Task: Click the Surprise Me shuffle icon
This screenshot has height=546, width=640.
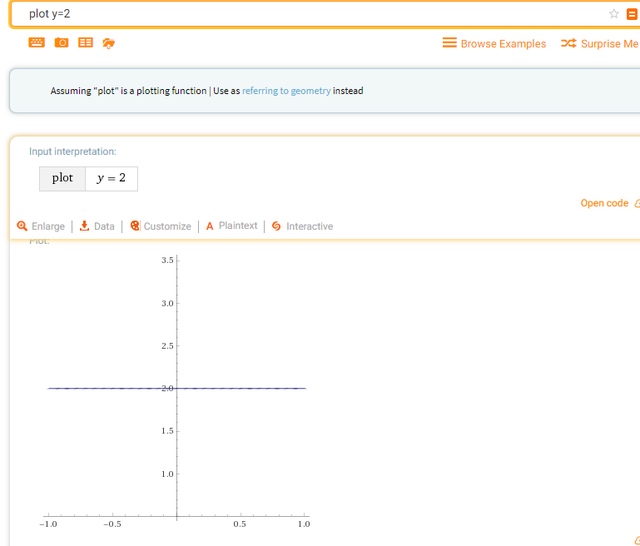Action: click(569, 43)
